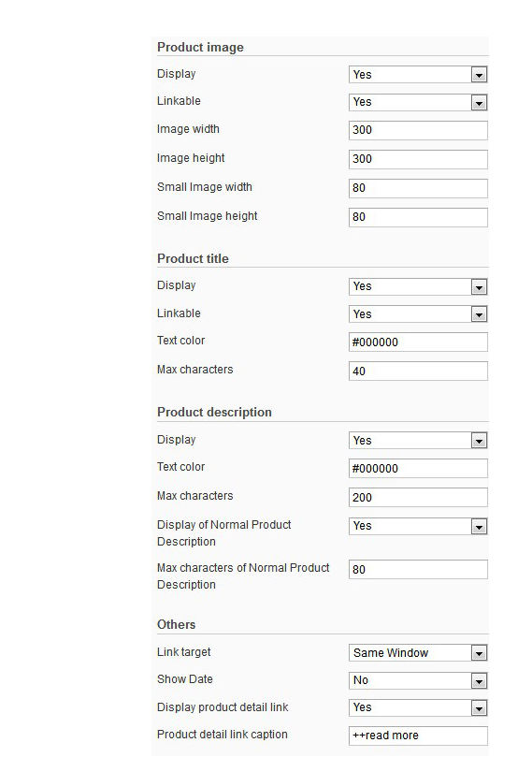Click the Show Date dropdown arrow button
532x772 pixels.
coord(479,681)
